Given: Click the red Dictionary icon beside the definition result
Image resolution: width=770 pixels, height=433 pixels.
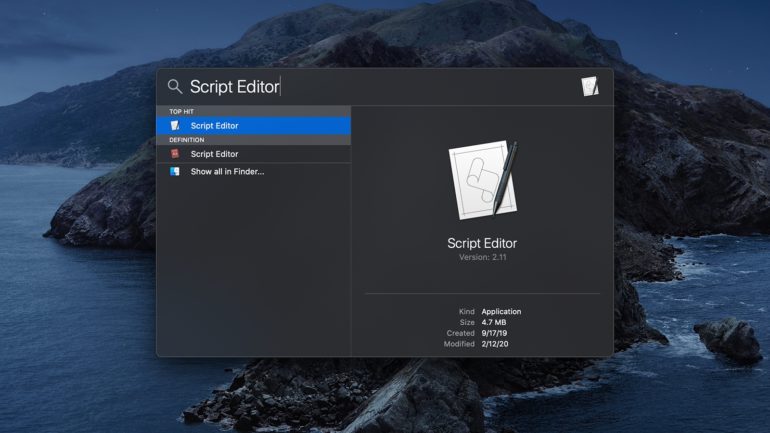Looking at the screenshot, I should click(x=175, y=154).
